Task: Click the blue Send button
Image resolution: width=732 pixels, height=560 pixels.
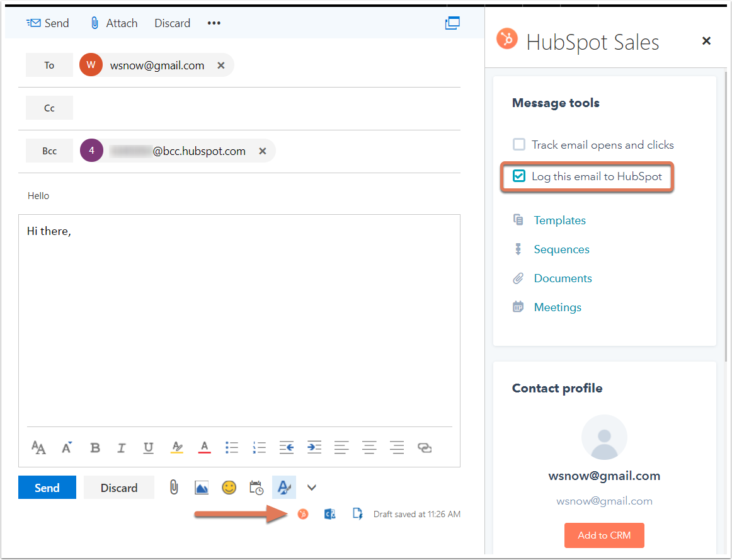Action: [x=47, y=487]
